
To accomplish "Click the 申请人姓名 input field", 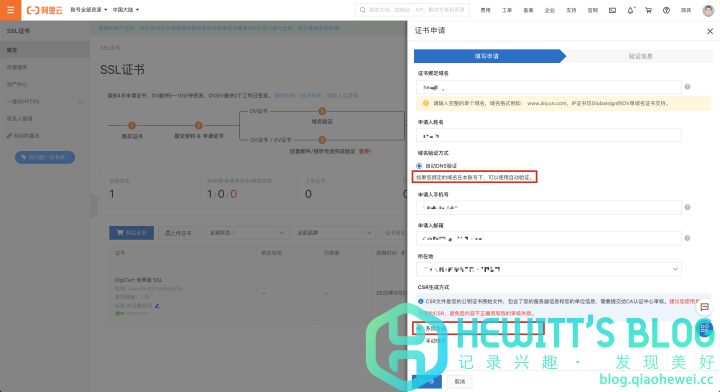I will [x=549, y=135].
